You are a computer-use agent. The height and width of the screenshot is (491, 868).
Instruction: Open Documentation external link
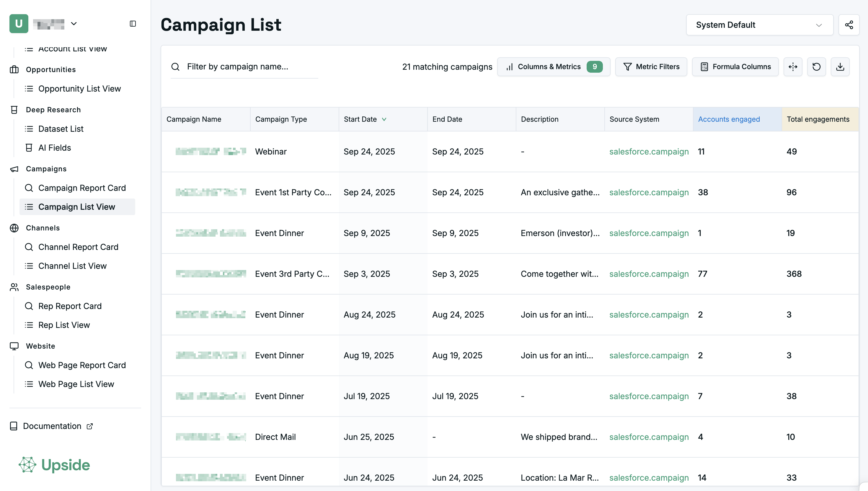pyautogui.click(x=52, y=426)
